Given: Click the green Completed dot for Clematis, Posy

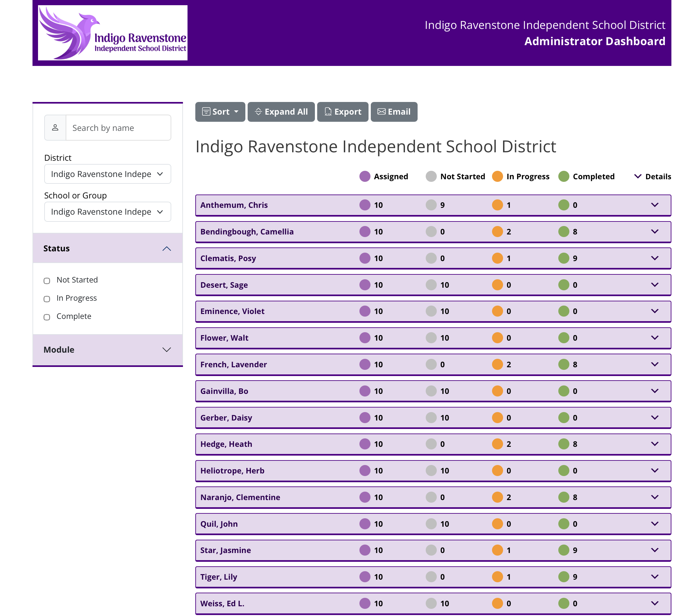Looking at the screenshot, I should tap(564, 258).
